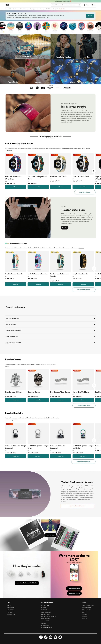Open the StringSwap Hoodies tile

63,46
